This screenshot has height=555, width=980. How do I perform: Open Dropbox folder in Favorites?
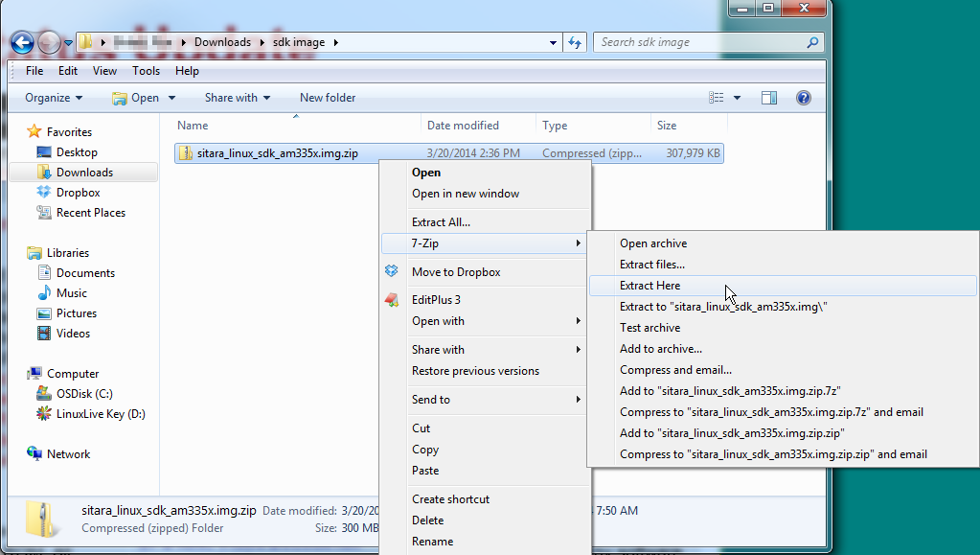tap(78, 193)
